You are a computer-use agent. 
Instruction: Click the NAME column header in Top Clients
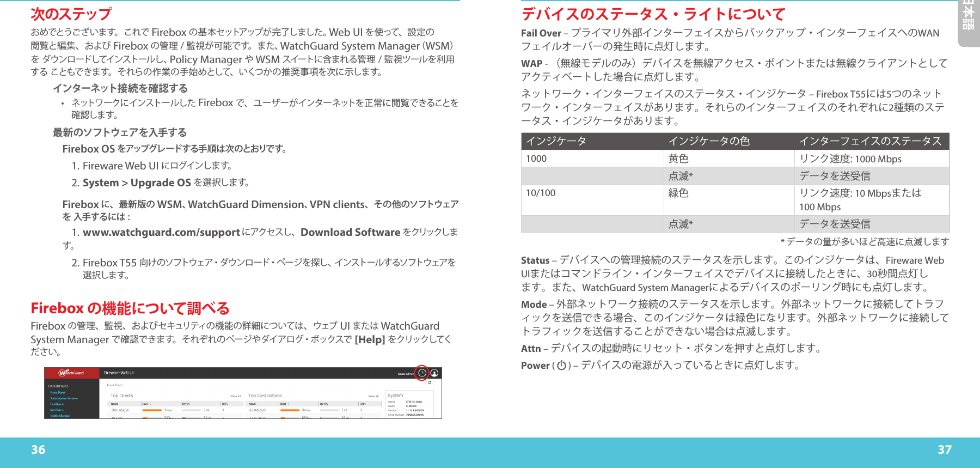pos(115,404)
